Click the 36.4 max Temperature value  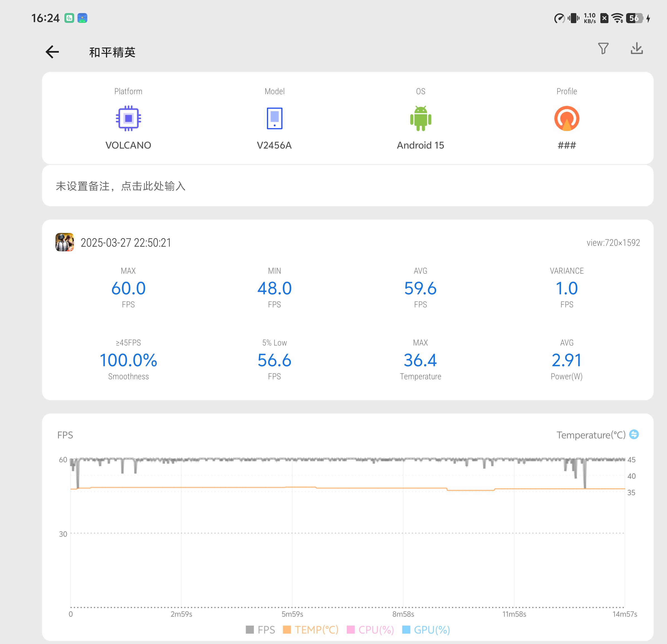click(420, 360)
